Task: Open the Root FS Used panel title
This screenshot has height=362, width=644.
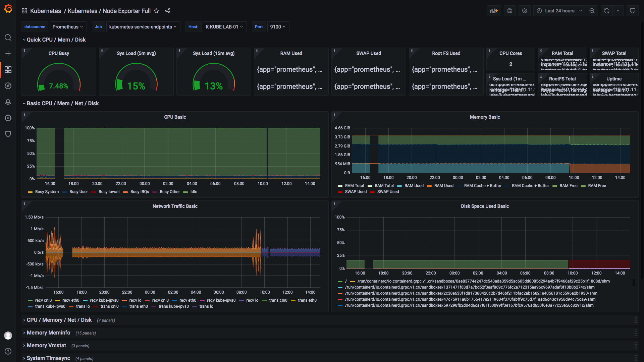Action: (446, 53)
